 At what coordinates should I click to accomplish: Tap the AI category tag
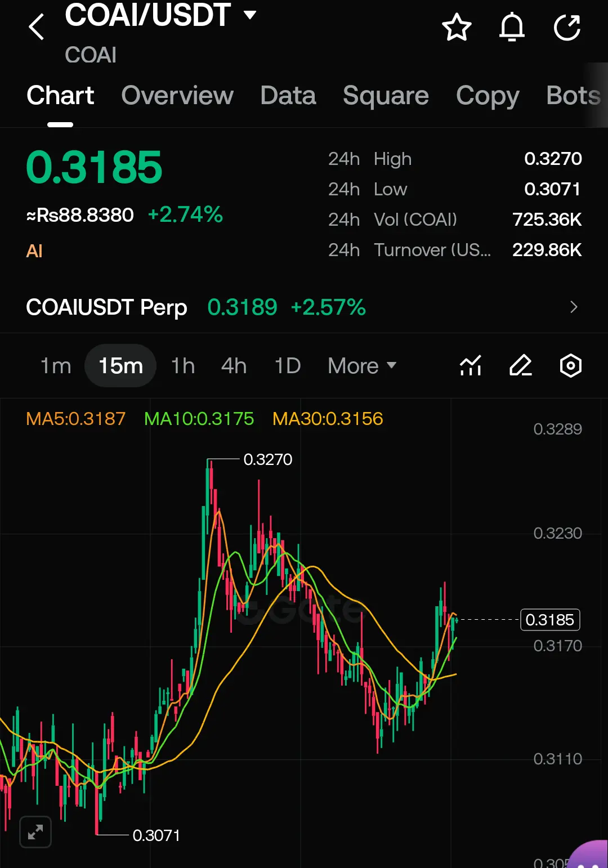click(34, 251)
